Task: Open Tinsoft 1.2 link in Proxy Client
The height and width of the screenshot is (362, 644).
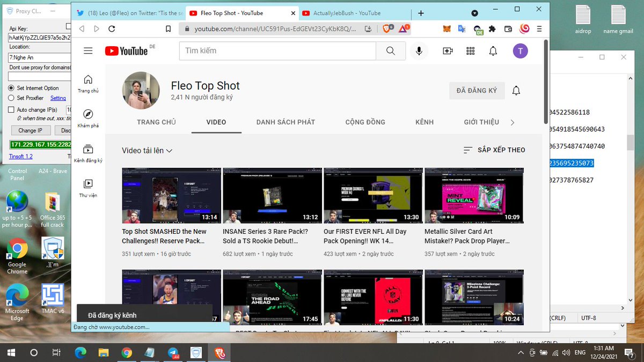Action: coord(21,157)
